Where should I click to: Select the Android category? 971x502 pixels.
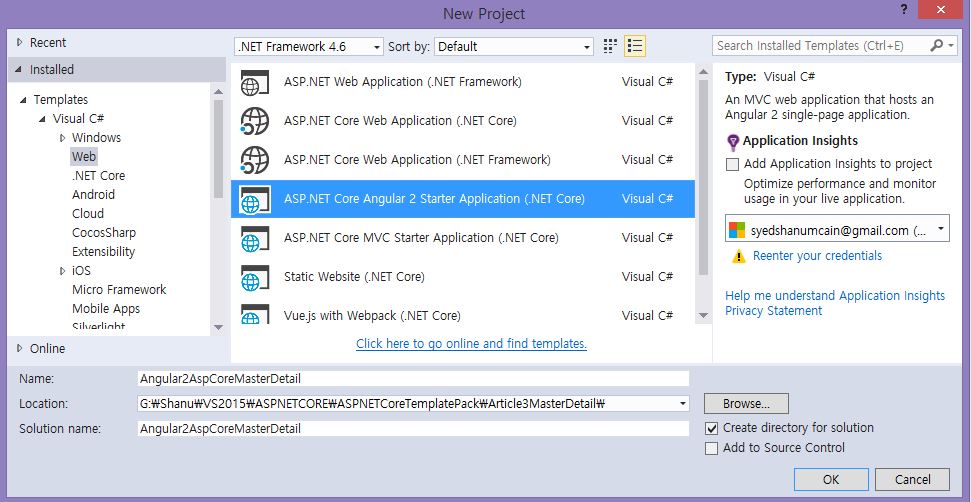[94, 194]
